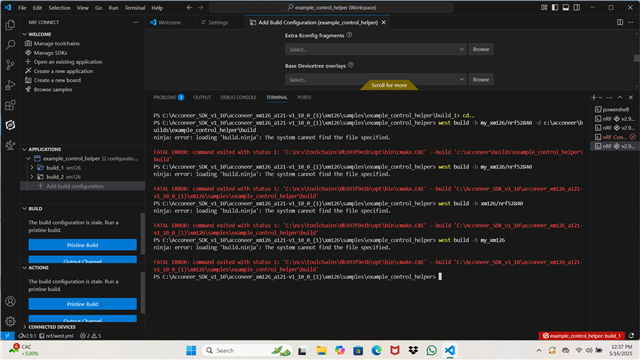
Task: Click Pristine Build in Actions section
Action: [82, 304]
